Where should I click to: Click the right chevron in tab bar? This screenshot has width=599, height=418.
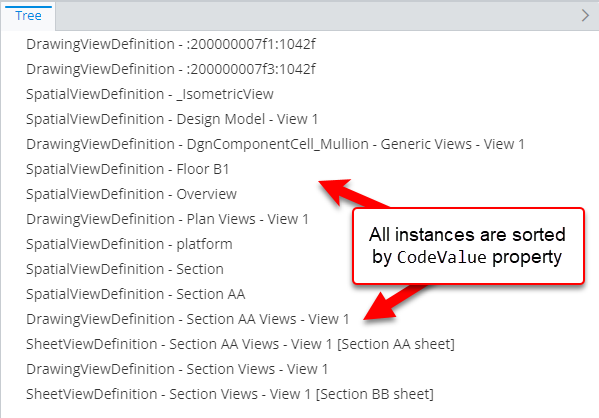(x=585, y=16)
